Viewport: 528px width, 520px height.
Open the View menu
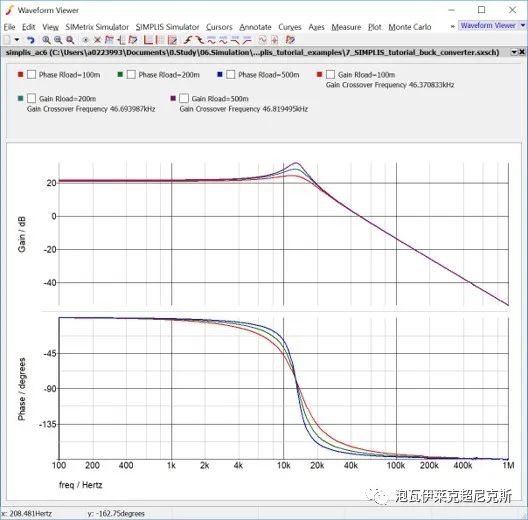click(x=51, y=27)
